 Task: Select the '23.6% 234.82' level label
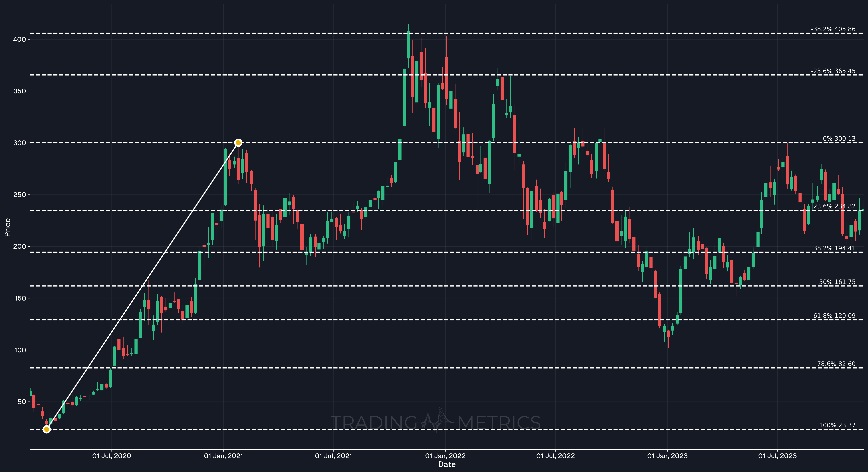point(834,206)
